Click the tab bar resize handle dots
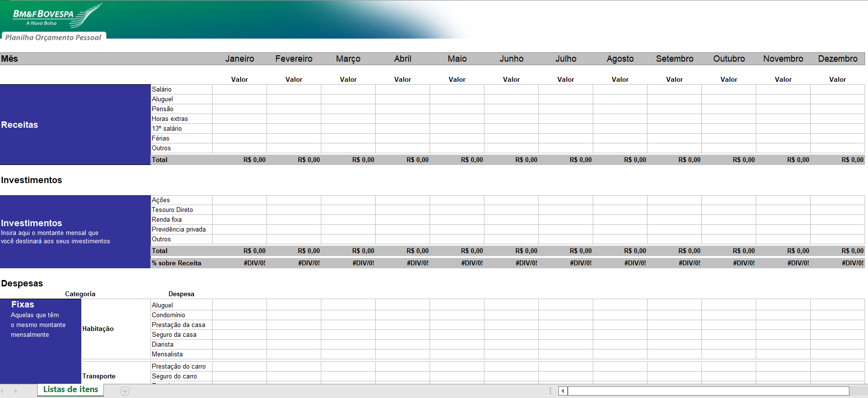Screen dimensions: 868x398 (550, 391)
